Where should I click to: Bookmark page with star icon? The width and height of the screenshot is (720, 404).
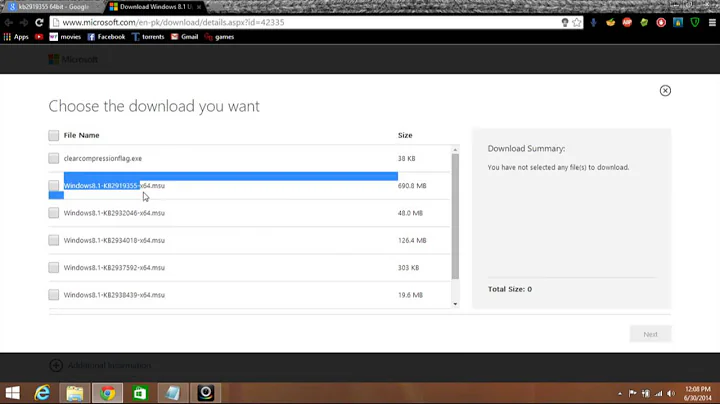pos(577,22)
